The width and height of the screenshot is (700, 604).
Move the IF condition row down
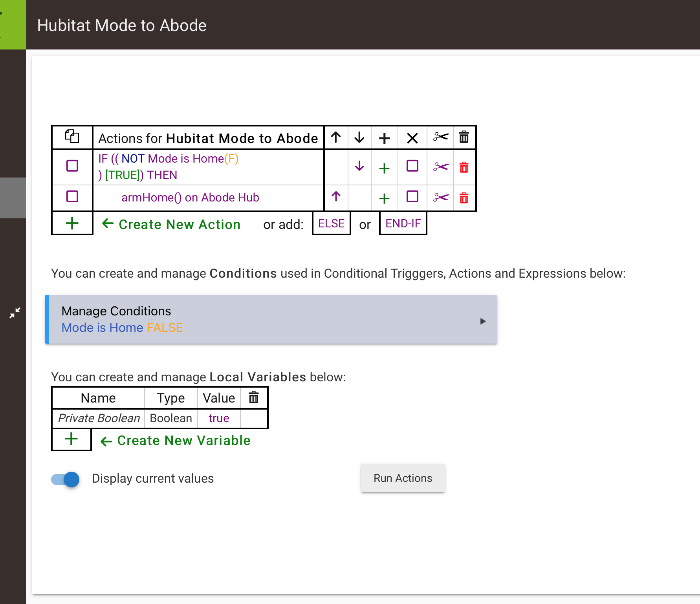[359, 167]
